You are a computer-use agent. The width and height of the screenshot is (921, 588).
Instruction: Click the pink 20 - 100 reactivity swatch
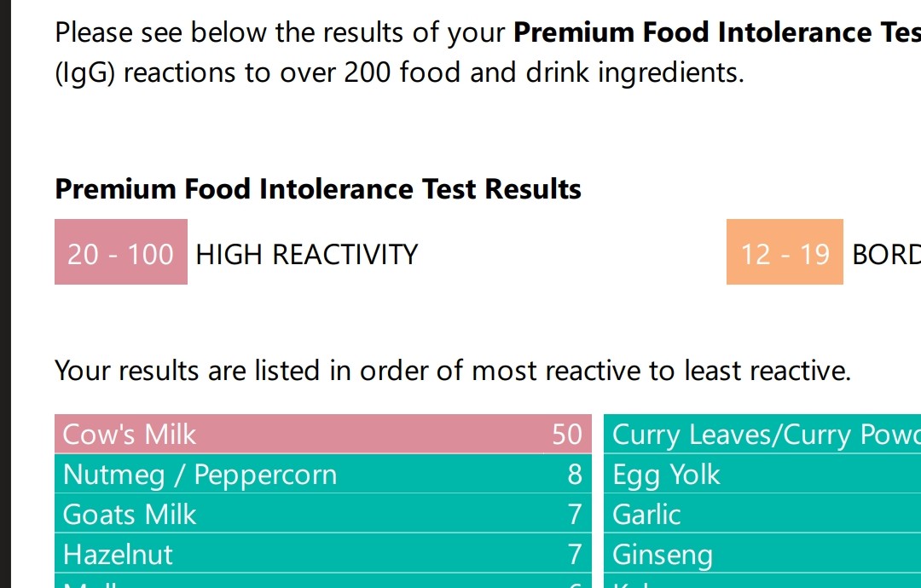click(120, 252)
